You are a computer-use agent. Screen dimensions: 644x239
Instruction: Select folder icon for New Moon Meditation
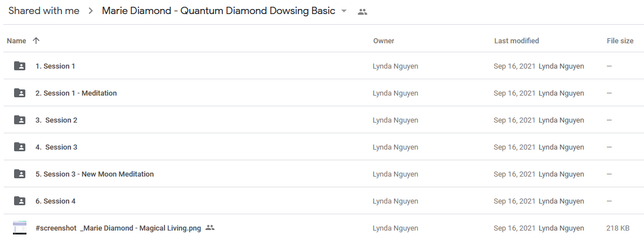[x=20, y=174]
